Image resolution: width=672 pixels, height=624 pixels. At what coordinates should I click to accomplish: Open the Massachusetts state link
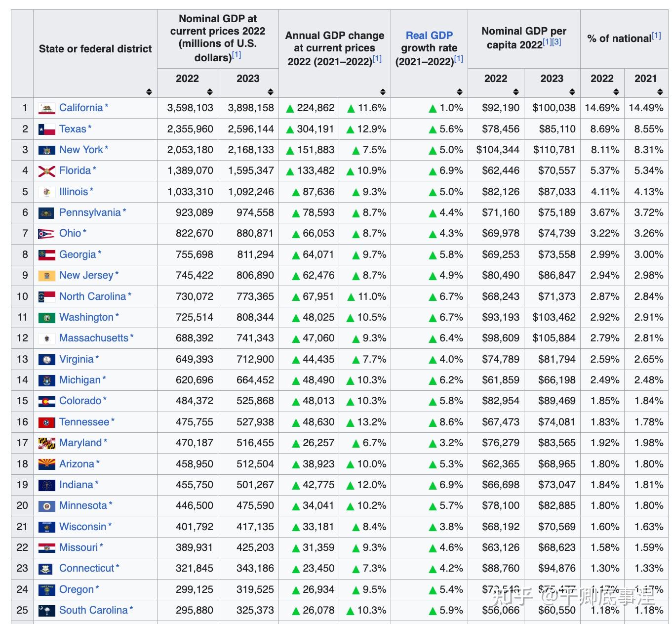(x=94, y=338)
